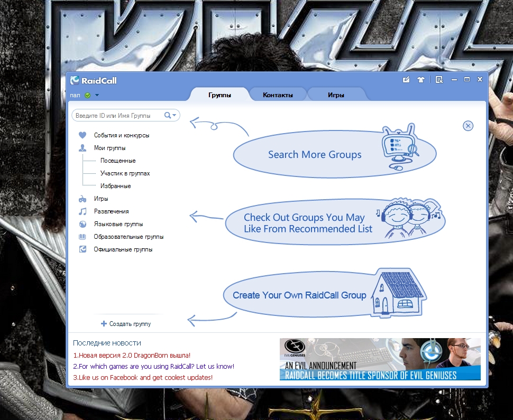Click the book icon for Образовательные группы
The width and height of the screenshot is (513, 420).
83,237
